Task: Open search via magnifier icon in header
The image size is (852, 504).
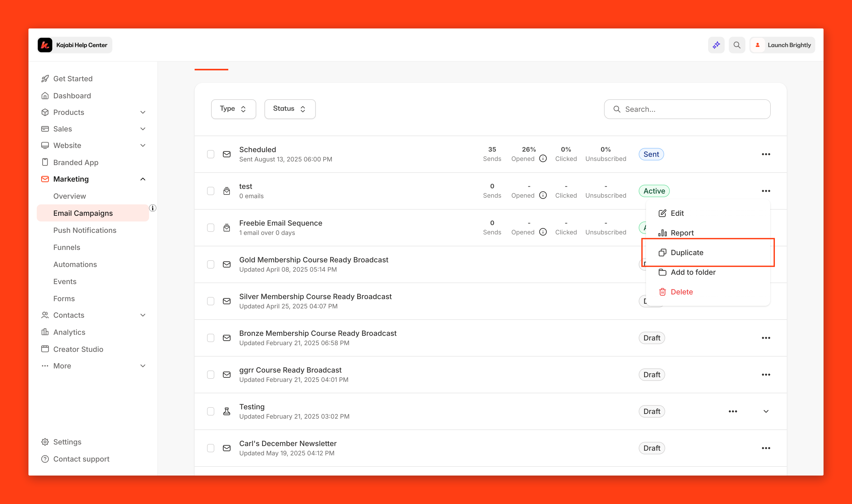Action: pyautogui.click(x=737, y=45)
